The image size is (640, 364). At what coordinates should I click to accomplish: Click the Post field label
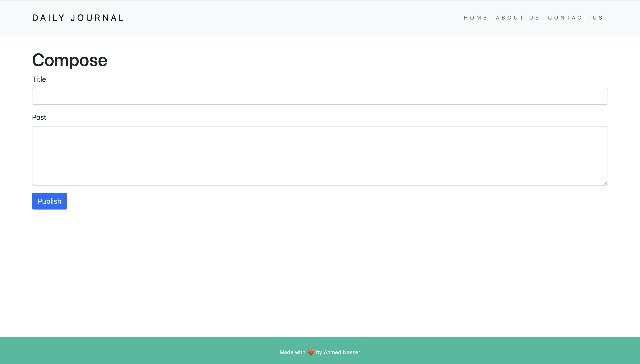coord(39,117)
